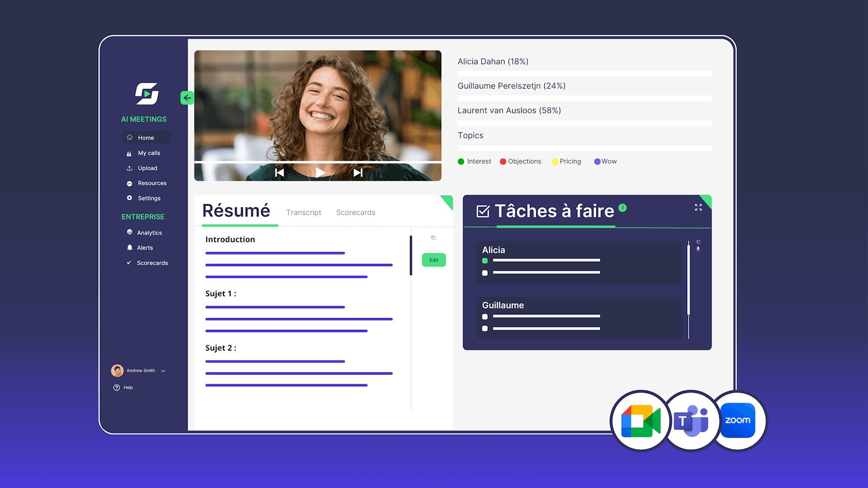Select My calls in the sidebar
868x488 pixels.
click(149, 153)
